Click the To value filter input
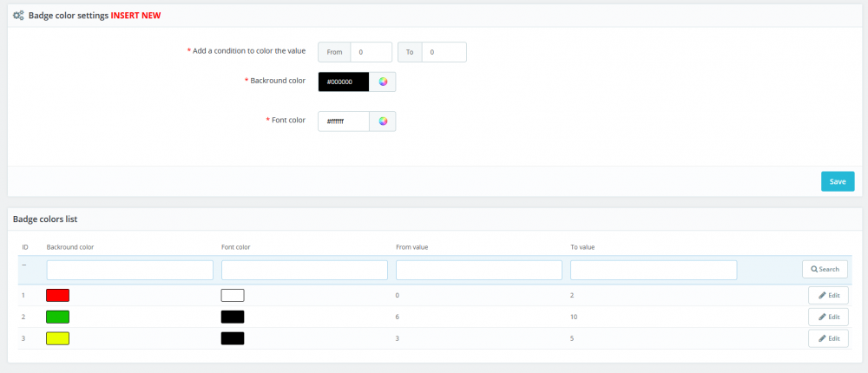Screen dimensions: 868x373 click(654, 270)
